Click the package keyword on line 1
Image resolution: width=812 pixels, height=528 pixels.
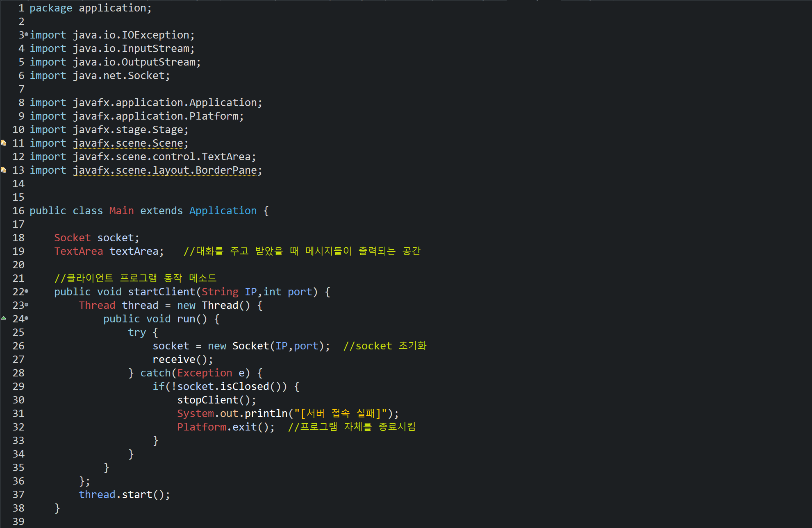click(51, 8)
